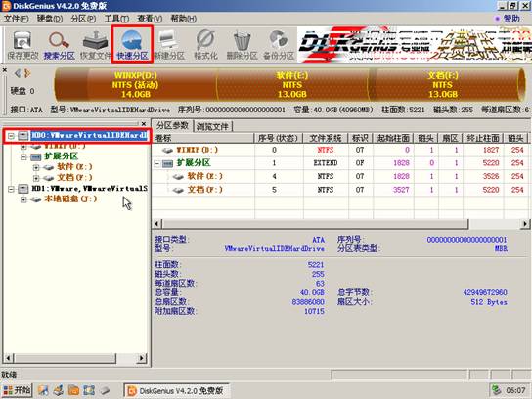The width and height of the screenshot is (532, 399).
Task: Select the 软件 (E:) row in partition table
Action: (339, 176)
